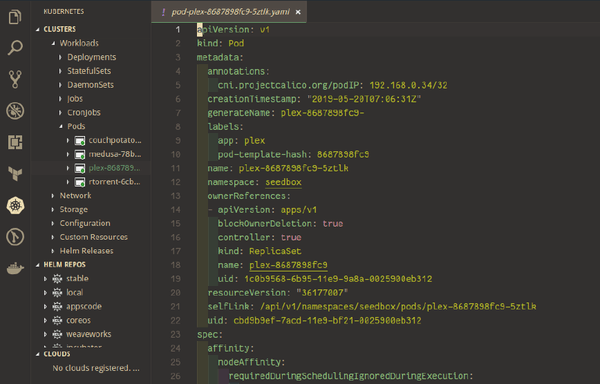
Task: Expand the Storage node arrow
Action: pyautogui.click(x=52, y=209)
